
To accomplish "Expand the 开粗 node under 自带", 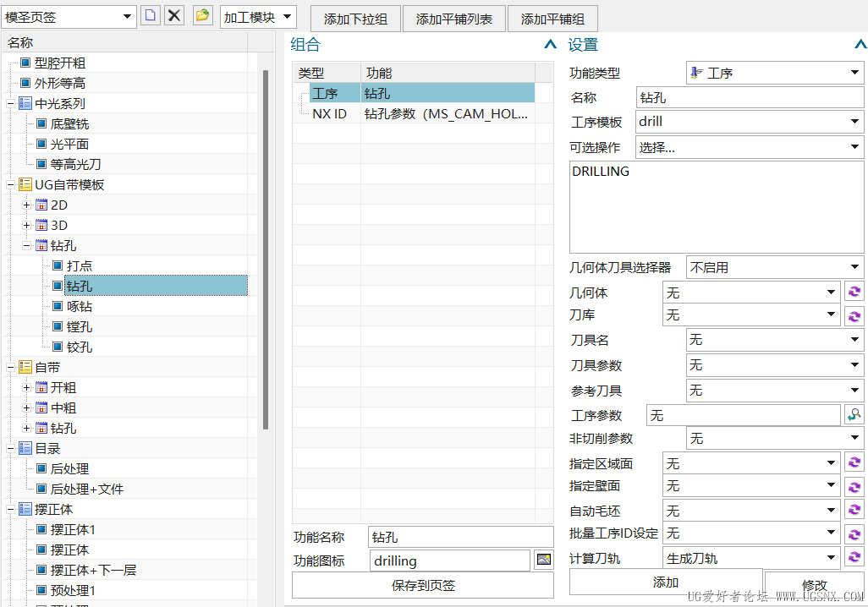I will [x=25, y=387].
